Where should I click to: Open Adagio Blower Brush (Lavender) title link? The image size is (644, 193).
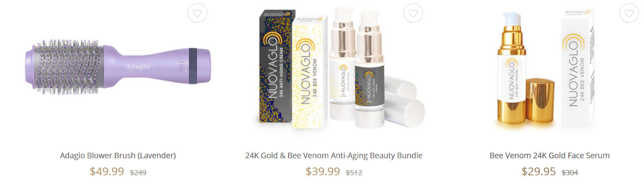click(118, 156)
